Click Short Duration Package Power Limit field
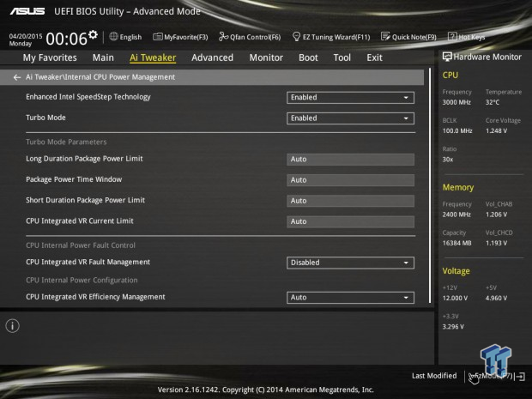The height and width of the screenshot is (399, 532). click(350, 201)
